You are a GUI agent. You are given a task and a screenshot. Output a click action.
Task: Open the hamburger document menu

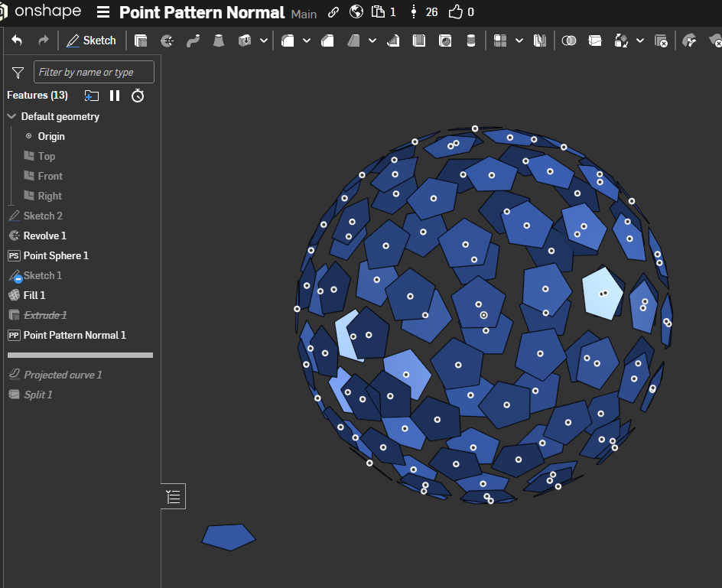click(103, 13)
